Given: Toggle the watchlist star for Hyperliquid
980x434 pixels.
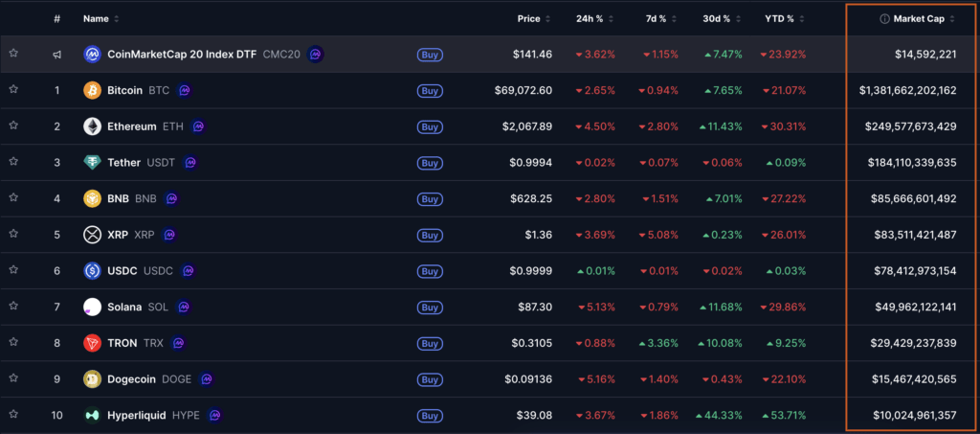Looking at the screenshot, I should click(x=13, y=415).
